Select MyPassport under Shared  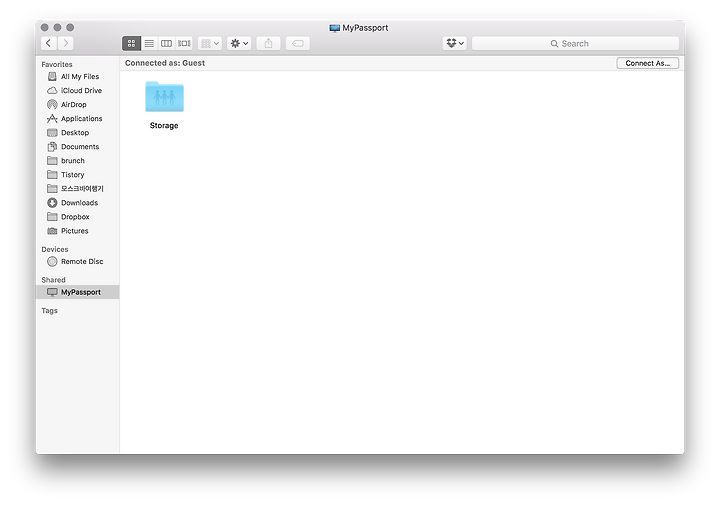point(77,292)
